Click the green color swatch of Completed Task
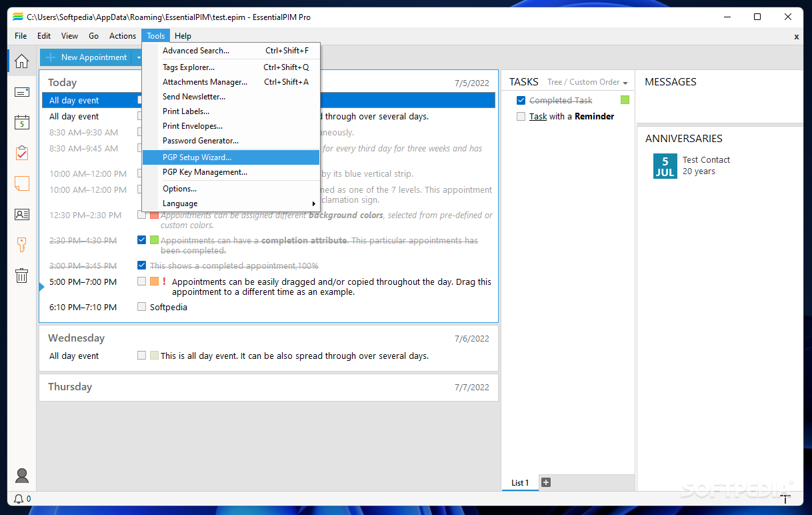The height and width of the screenshot is (515, 812). click(x=625, y=100)
